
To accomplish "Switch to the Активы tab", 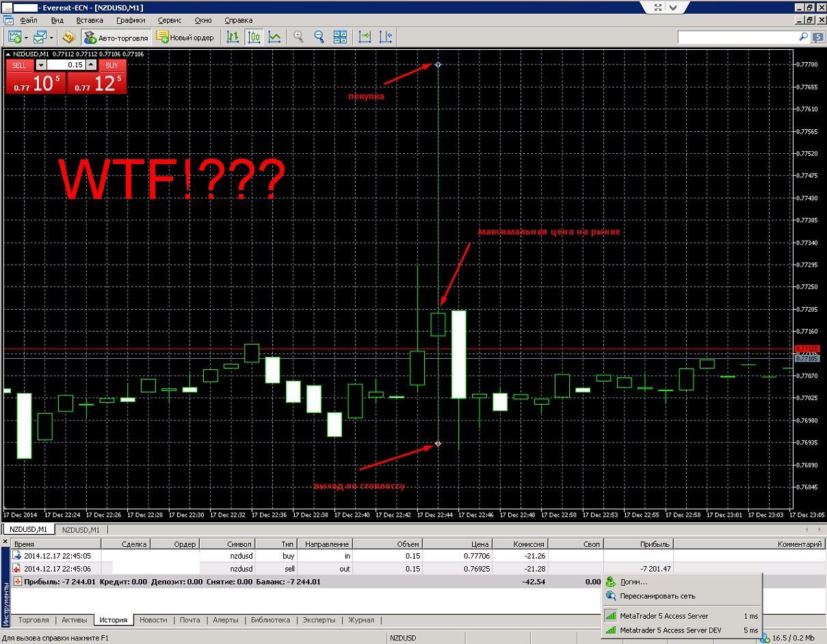I will point(75,620).
